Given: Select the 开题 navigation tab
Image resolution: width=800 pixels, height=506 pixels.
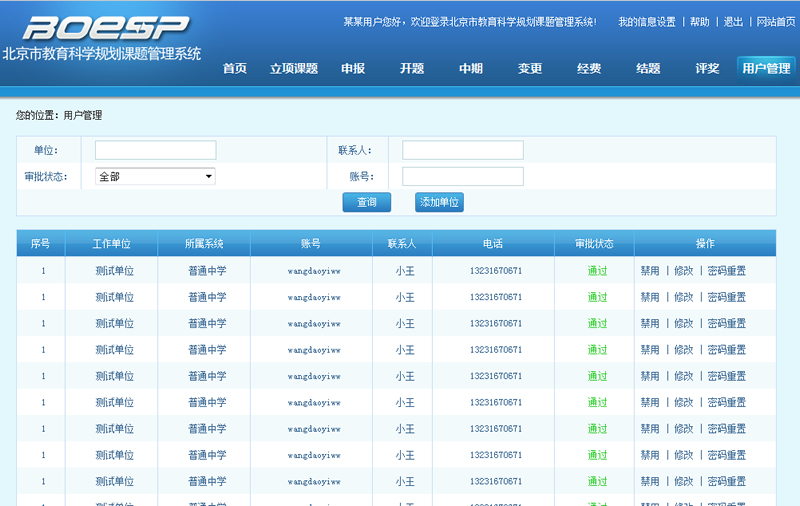Looking at the screenshot, I should [x=412, y=69].
